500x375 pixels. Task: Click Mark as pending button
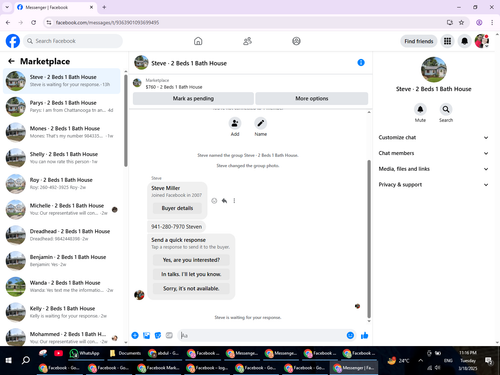[193, 98]
